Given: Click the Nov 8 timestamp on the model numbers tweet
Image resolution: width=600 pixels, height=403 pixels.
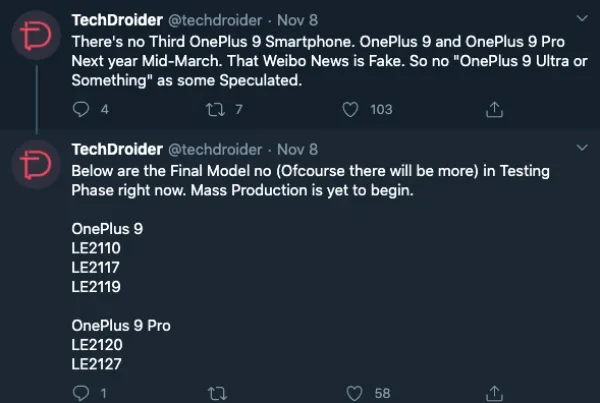Looking at the screenshot, I should (x=297, y=150).
